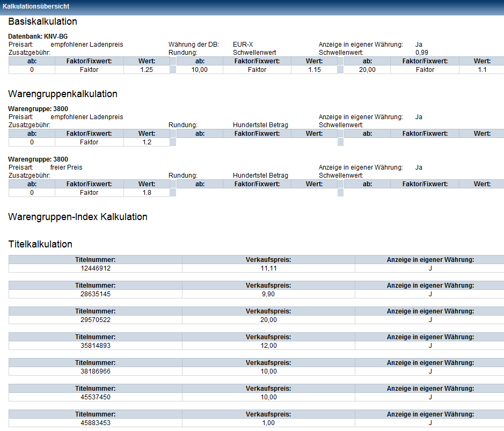Click the Warengruppenkalkulation heading
The image size is (504, 431).
62,94
